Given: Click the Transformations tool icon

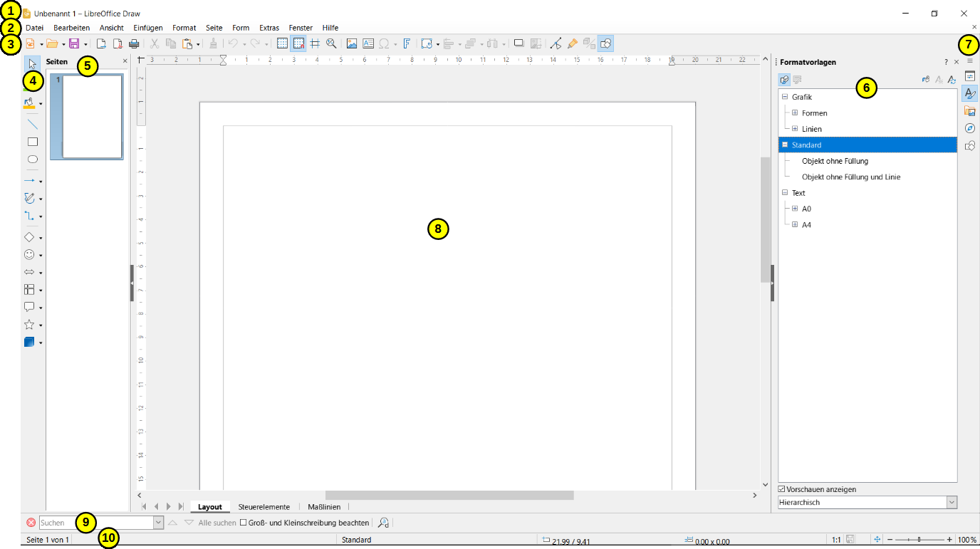Looking at the screenshot, I should pyautogui.click(x=427, y=43).
